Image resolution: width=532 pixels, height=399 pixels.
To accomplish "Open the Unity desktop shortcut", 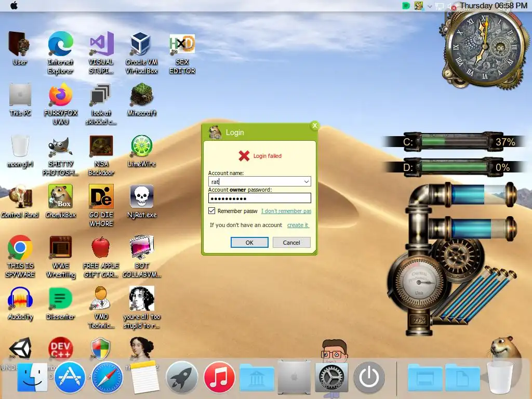I will [20, 348].
